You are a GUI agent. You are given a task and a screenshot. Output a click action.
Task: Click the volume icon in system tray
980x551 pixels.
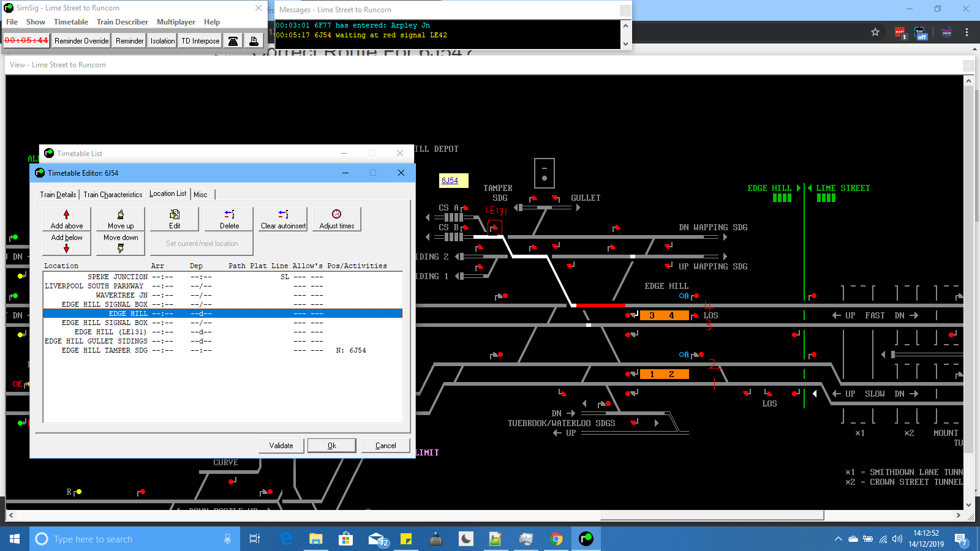897,539
